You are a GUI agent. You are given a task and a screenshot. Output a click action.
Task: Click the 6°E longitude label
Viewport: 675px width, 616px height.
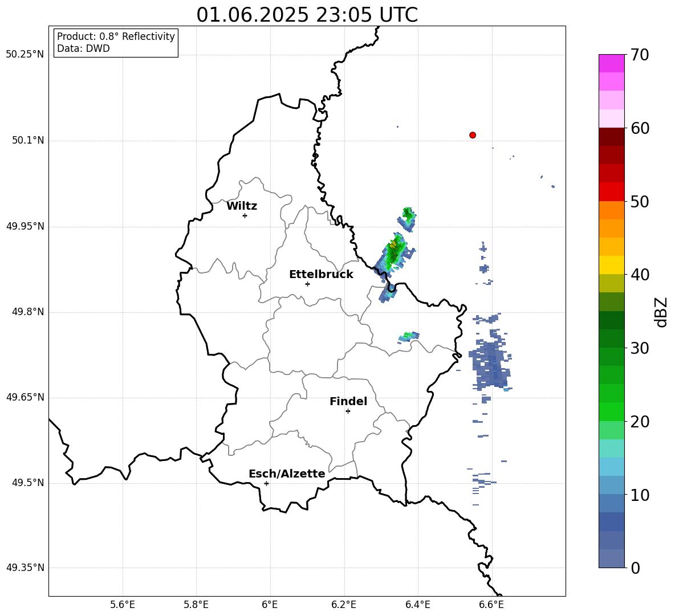[270, 605]
